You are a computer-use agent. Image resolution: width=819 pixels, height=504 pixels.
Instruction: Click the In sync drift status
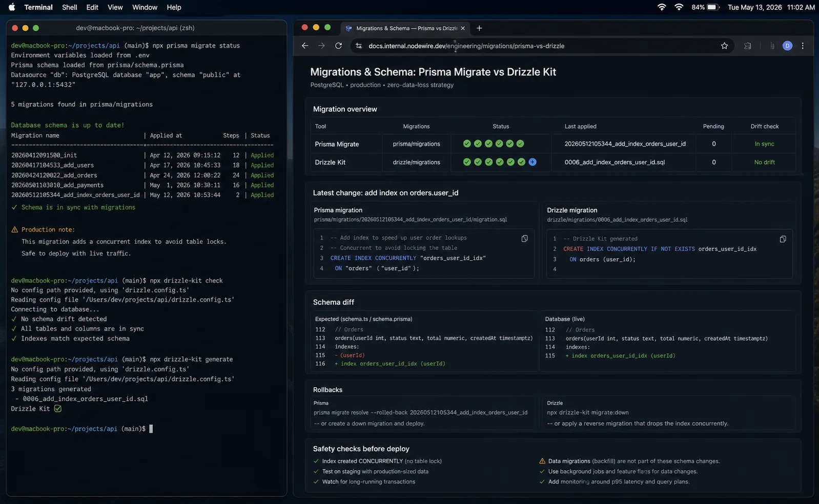764,144
